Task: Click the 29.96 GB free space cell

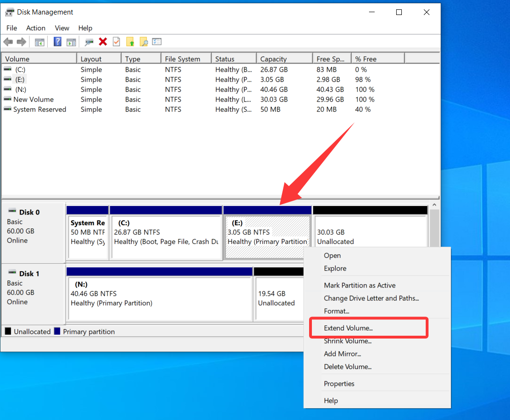Action: click(x=330, y=99)
